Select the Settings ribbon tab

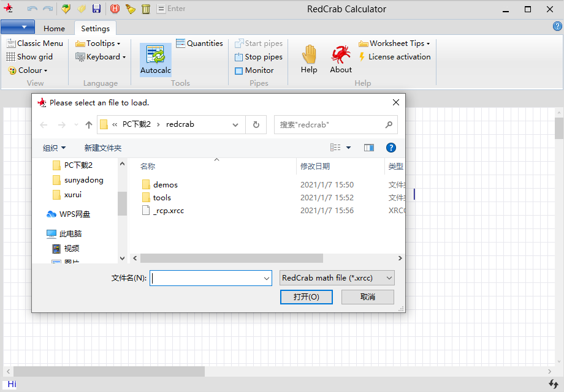click(95, 28)
